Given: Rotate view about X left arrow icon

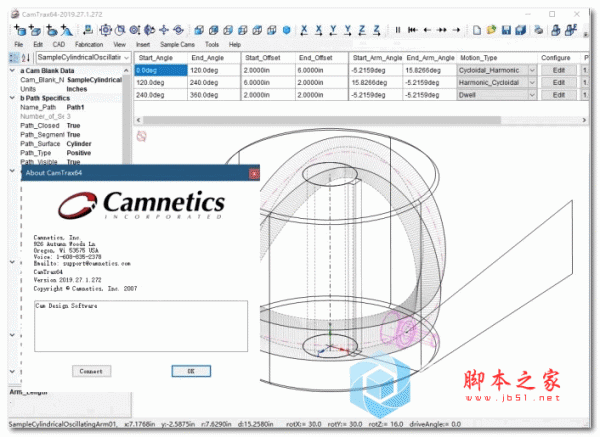Looking at the screenshot, I should click(304, 30).
